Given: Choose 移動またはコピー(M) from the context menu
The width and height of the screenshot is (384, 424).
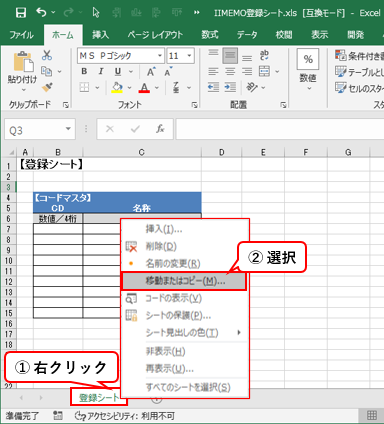Looking at the screenshot, I should click(184, 281).
